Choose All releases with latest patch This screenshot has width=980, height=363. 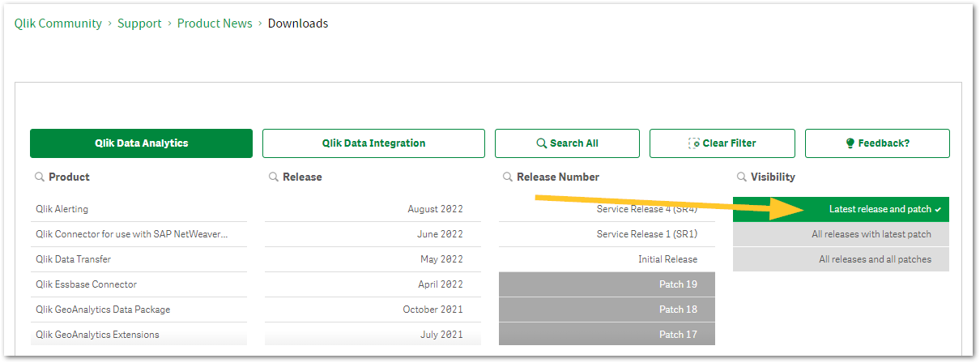[x=841, y=234]
